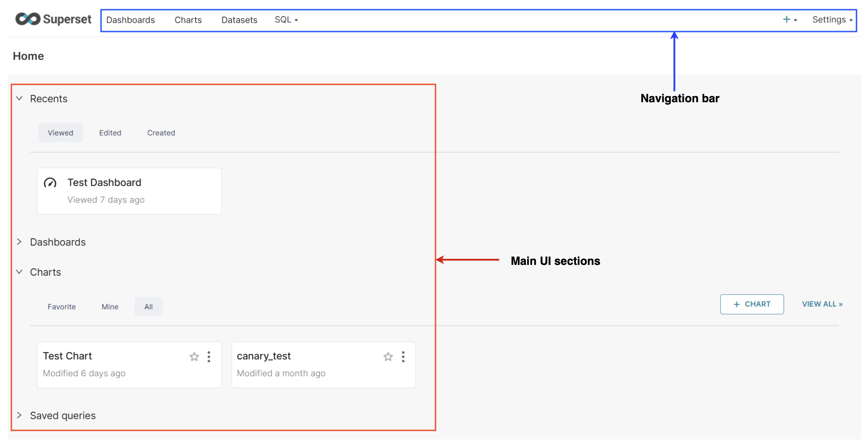The height and width of the screenshot is (447, 868).
Task: Select the Favorite filter under Charts
Action: click(62, 306)
